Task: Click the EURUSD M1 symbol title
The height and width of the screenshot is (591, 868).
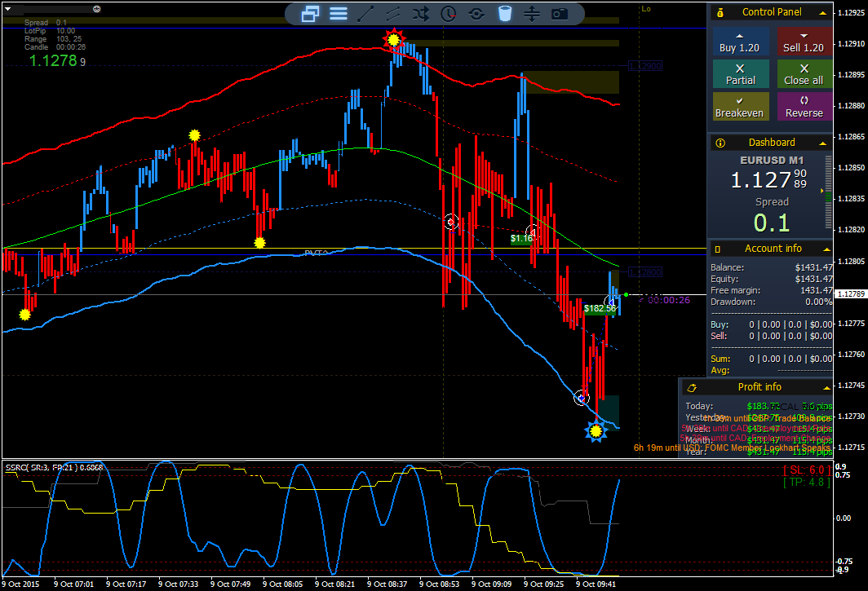Action: point(772,161)
